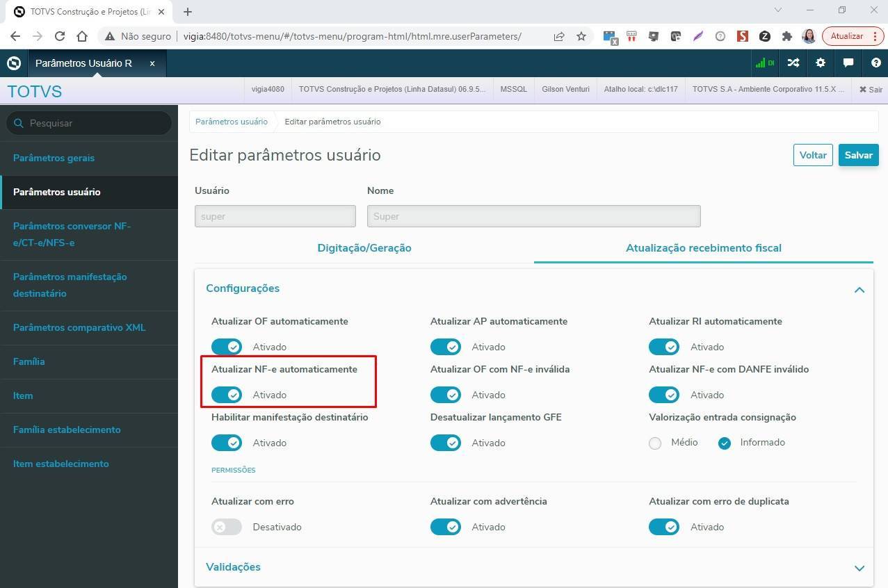Close the Parâmetros Usuário R tab
The height and width of the screenshot is (588, 888).
(x=152, y=63)
